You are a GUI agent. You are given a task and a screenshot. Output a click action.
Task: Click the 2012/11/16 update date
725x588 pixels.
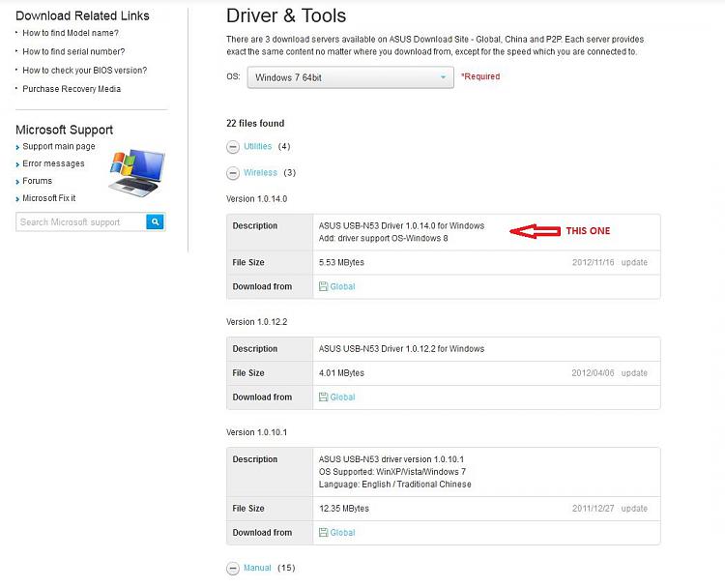(x=594, y=262)
